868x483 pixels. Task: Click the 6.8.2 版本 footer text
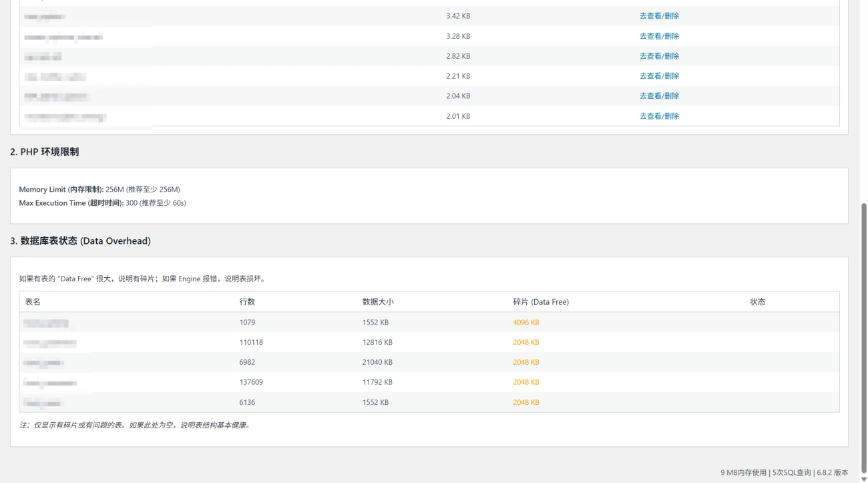(832, 473)
